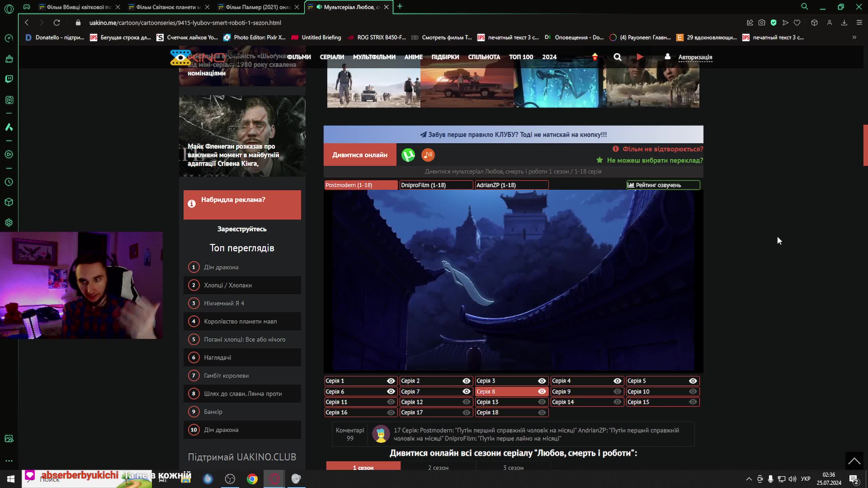Go back with the browser back arrow
The width and height of the screenshot is (868, 488).
[x=27, y=23]
